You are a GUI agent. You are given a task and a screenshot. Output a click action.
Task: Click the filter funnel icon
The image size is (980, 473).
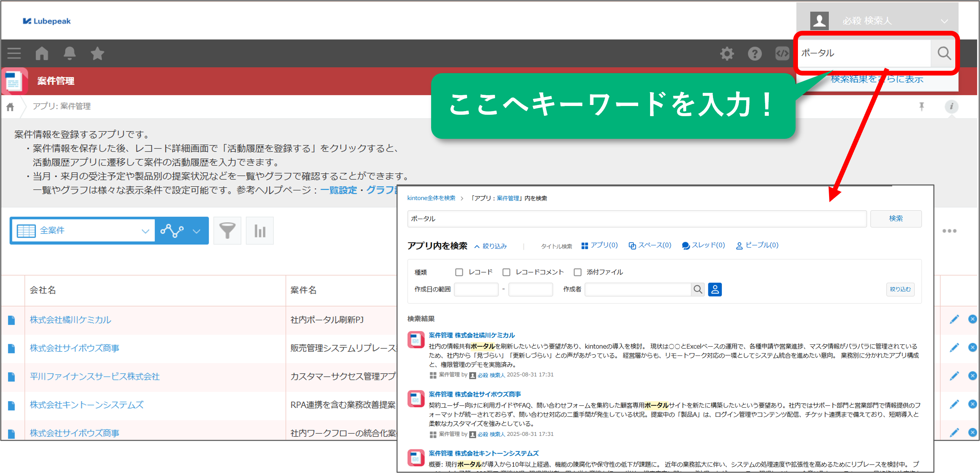pos(227,230)
